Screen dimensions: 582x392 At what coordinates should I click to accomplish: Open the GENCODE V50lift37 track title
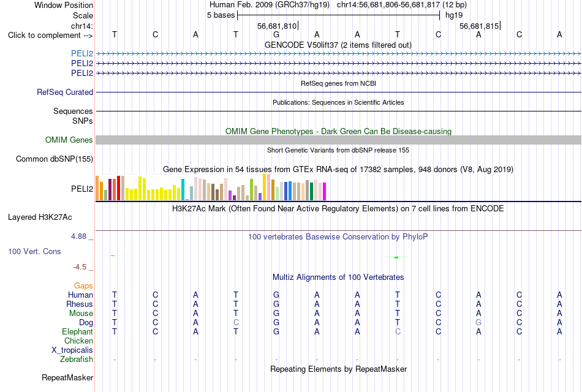338,45
